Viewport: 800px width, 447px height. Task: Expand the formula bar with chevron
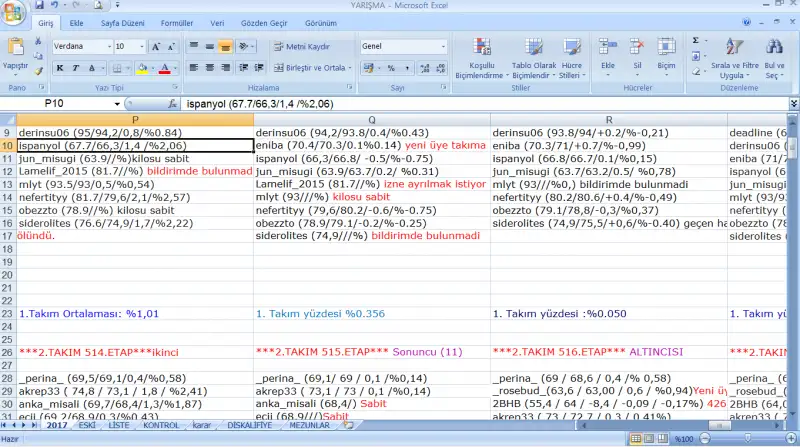[x=793, y=103]
